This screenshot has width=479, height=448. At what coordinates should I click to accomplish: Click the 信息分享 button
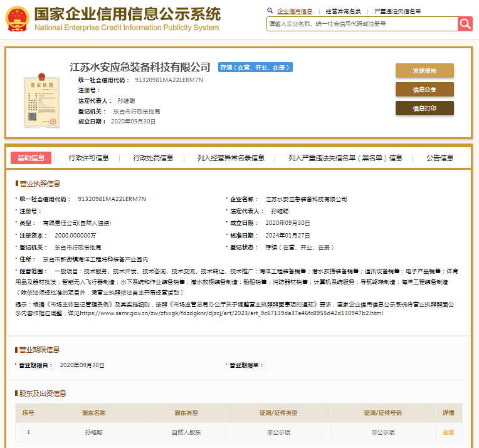(424, 90)
